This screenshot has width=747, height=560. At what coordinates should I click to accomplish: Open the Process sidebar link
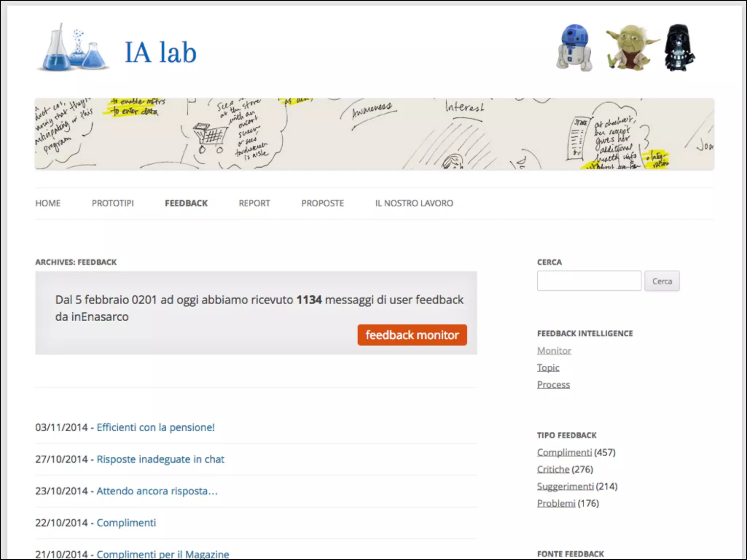[x=553, y=385]
